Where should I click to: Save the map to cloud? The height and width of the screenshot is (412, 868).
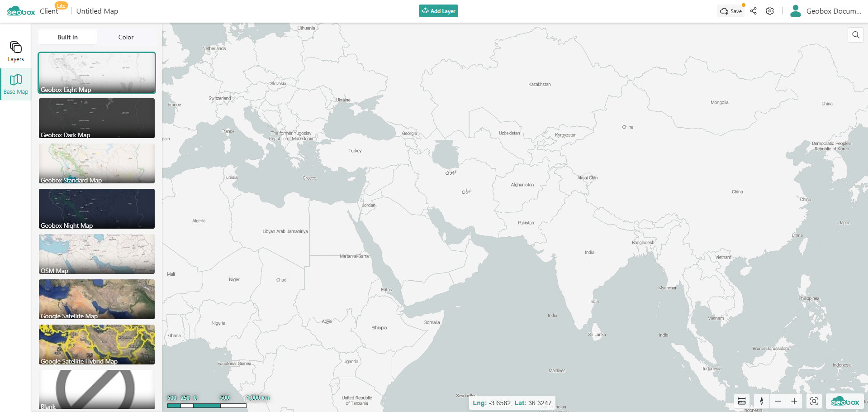click(730, 11)
